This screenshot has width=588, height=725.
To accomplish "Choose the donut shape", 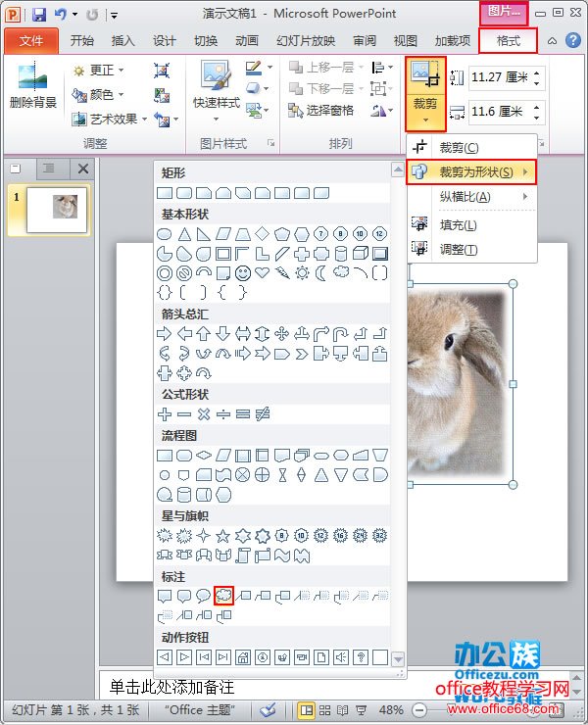I will (165, 273).
